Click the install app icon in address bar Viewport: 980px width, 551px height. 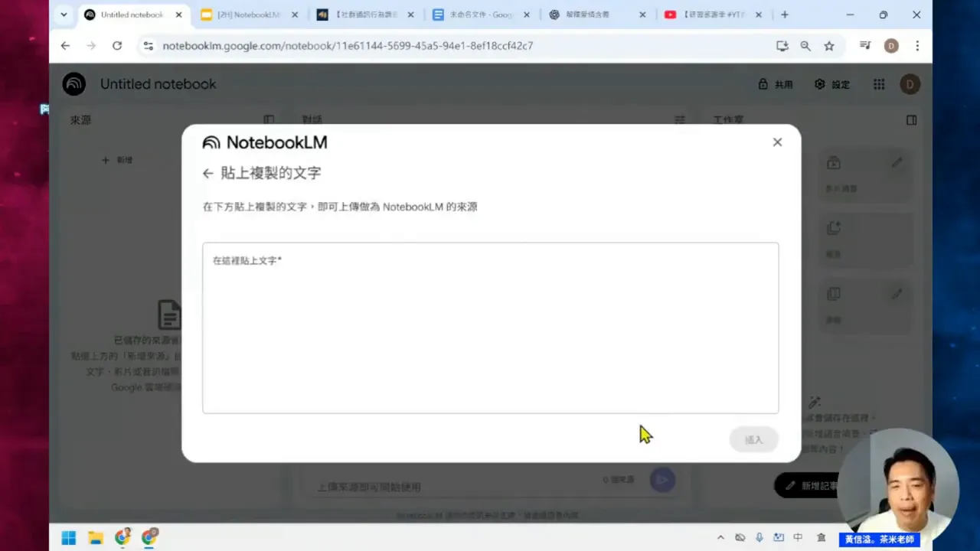click(782, 46)
